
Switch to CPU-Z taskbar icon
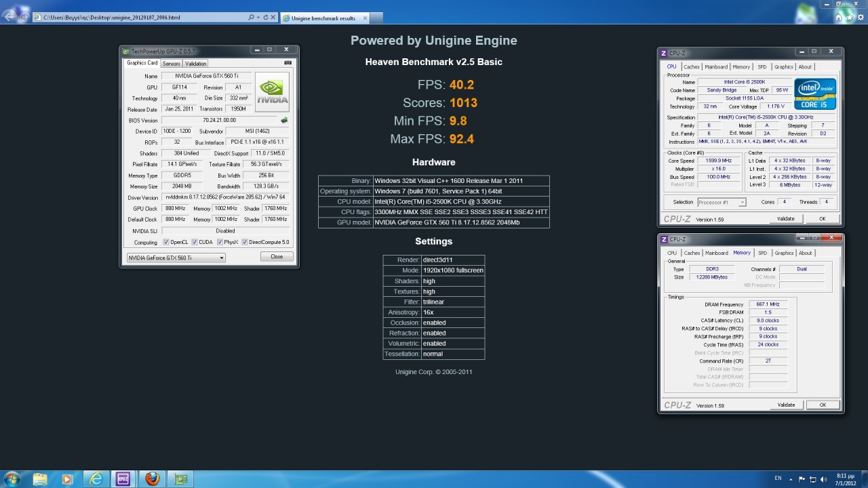pos(123,479)
